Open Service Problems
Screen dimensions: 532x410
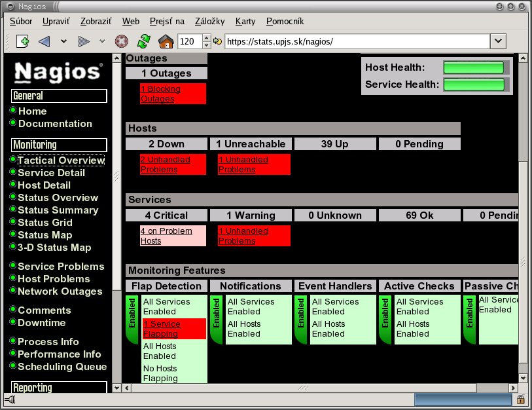pos(61,267)
